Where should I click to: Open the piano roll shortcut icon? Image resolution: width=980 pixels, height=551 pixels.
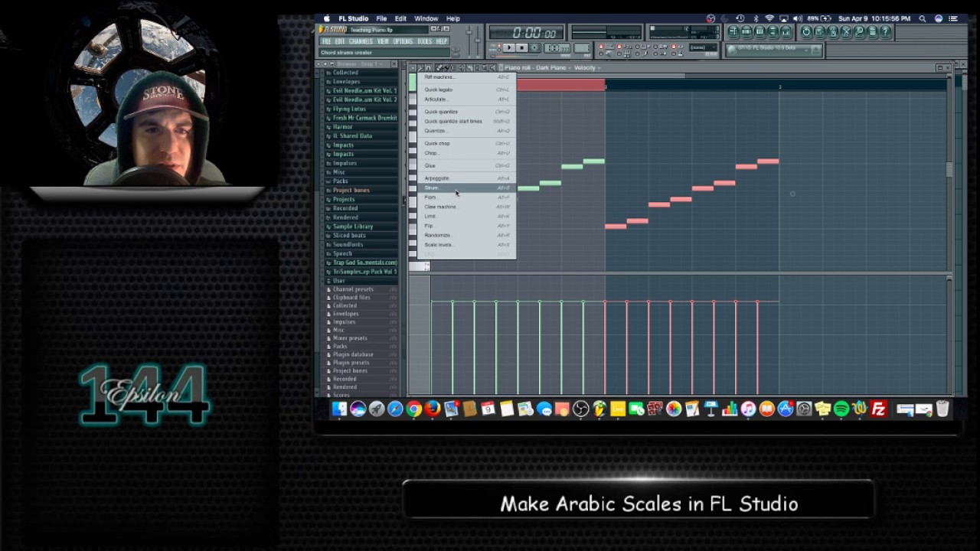(x=759, y=31)
